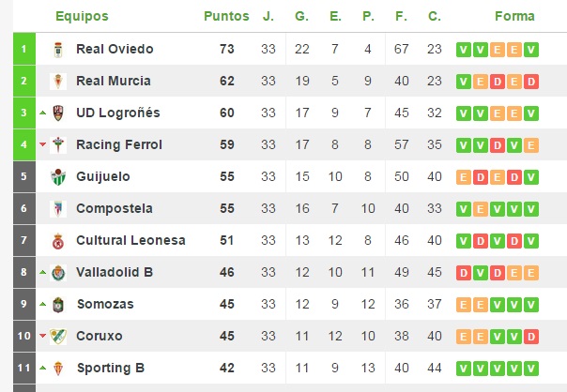Click Sporting B's first green V form box
Viewport: 567px width, 392px height.
tap(464, 369)
